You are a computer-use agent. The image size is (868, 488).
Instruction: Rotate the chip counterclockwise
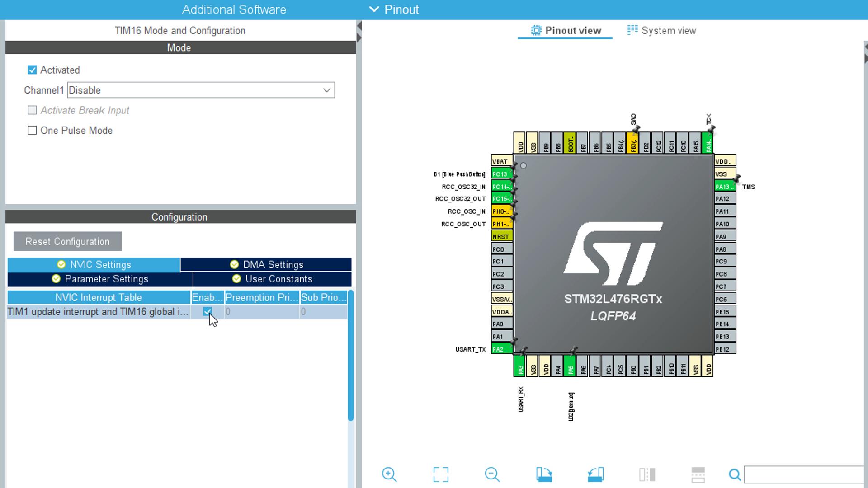point(595,474)
